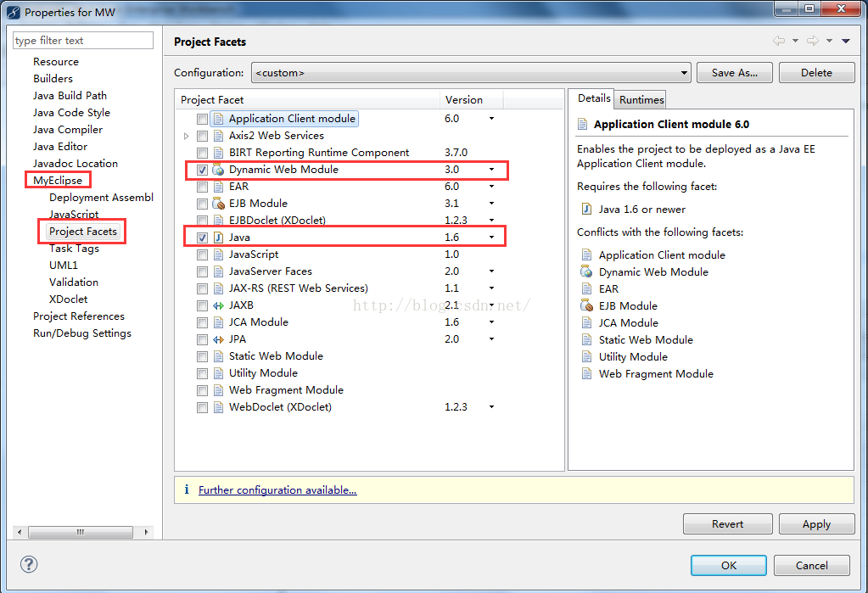Viewport: 868px width, 593px height.
Task: Click the EJB Module icon in facet list
Action: pyautogui.click(x=218, y=204)
